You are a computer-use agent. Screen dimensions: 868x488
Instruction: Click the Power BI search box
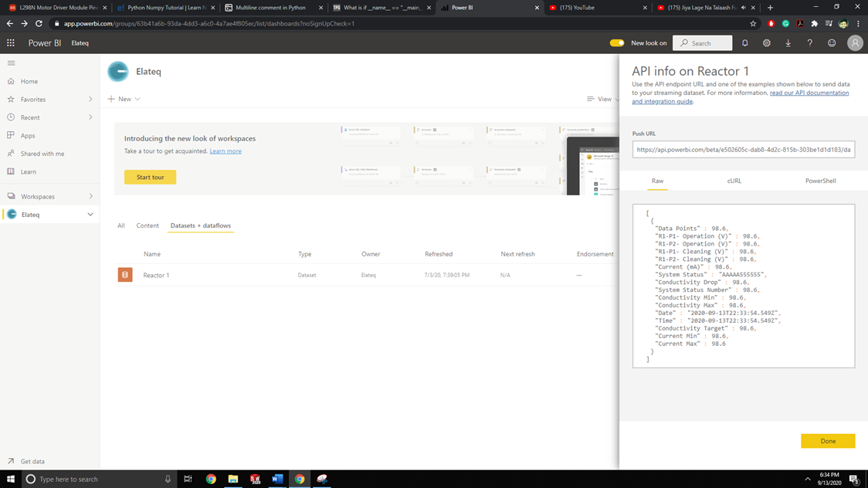pyautogui.click(x=702, y=43)
